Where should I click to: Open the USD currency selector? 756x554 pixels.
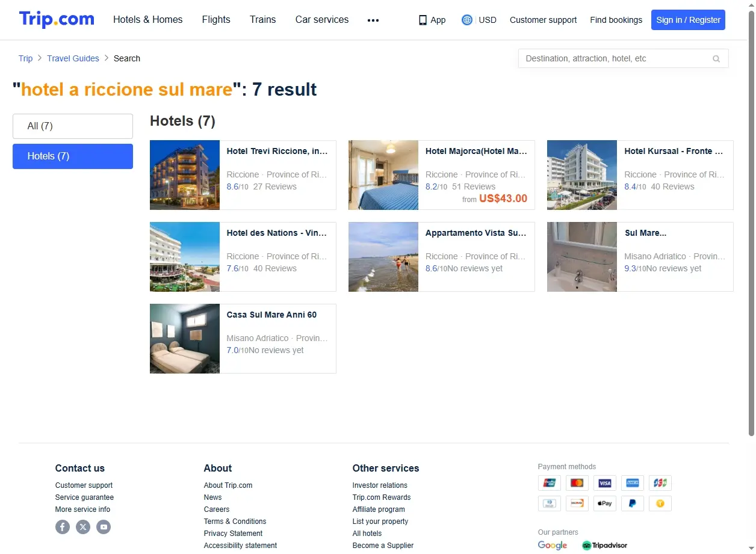tap(488, 20)
